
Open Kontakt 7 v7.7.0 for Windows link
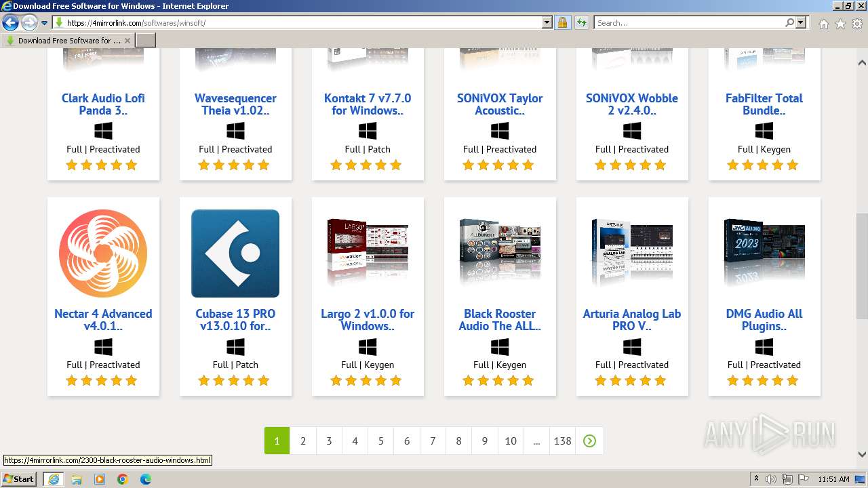(368, 104)
